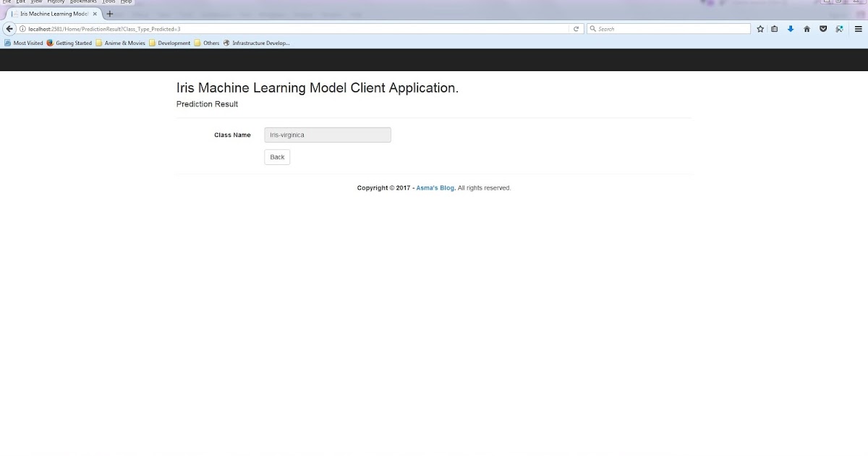The height and width of the screenshot is (456, 868).
Task: Toggle the bookmark star for this page
Action: point(759,28)
